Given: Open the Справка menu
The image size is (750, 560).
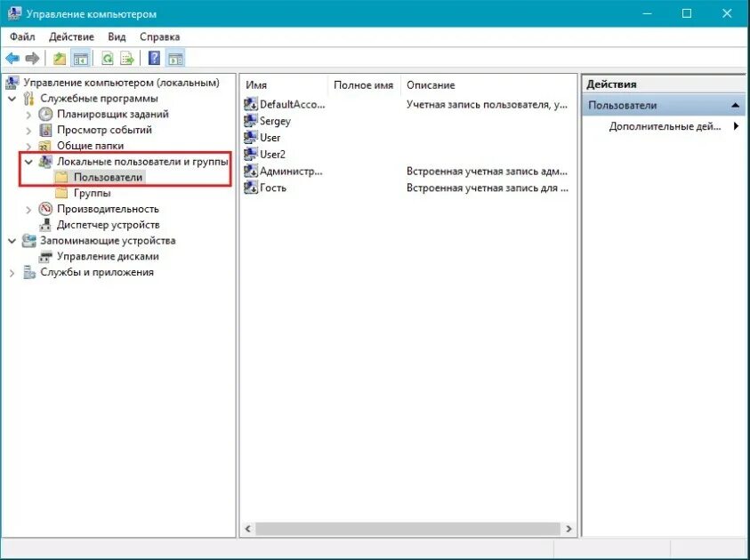Looking at the screenshot, I should [160, 36].
